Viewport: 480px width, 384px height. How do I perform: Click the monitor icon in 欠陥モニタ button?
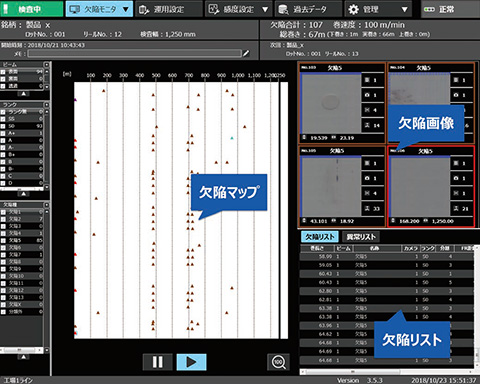coord(74,9)
